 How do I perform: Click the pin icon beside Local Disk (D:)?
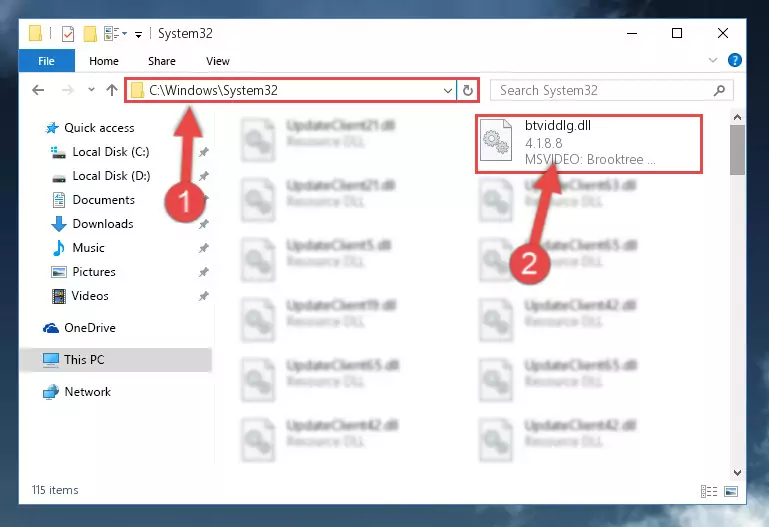pos(204,176)
